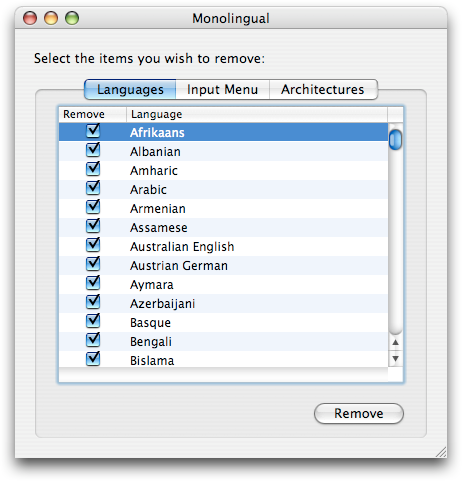Screen dimensions: 462x481
Task: Uncheck the Australian English checkbox
Action: click(93, 245)
